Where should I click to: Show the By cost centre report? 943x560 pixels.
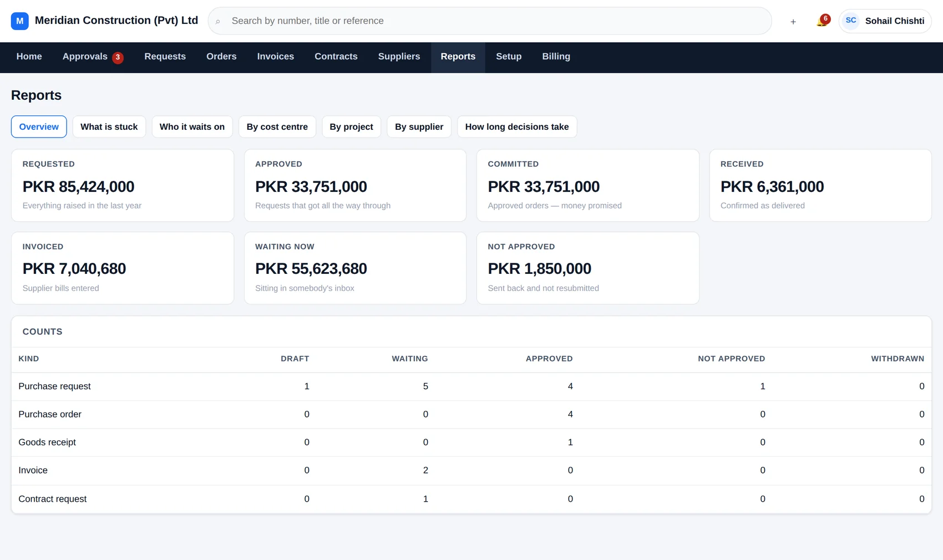click(277, 126)
